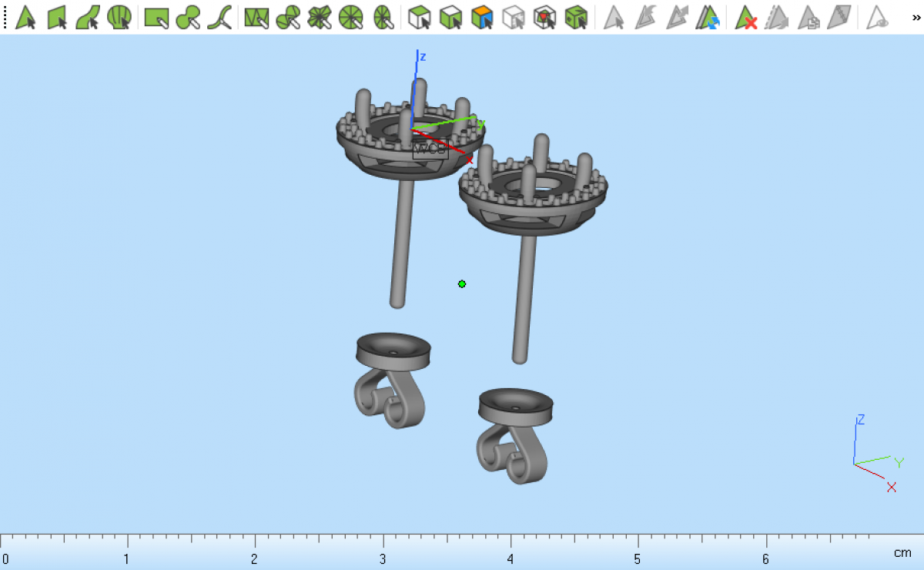
Task: Click the plain grey triangle cursor icon
Action: click(x=613, y=17)
